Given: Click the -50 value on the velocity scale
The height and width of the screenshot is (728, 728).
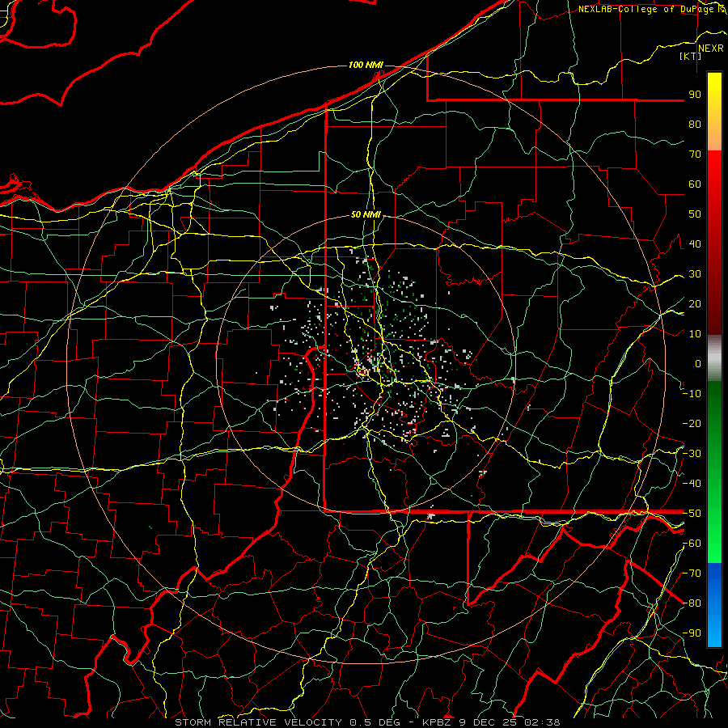Looking at the screenshot, I should (692, 514).
